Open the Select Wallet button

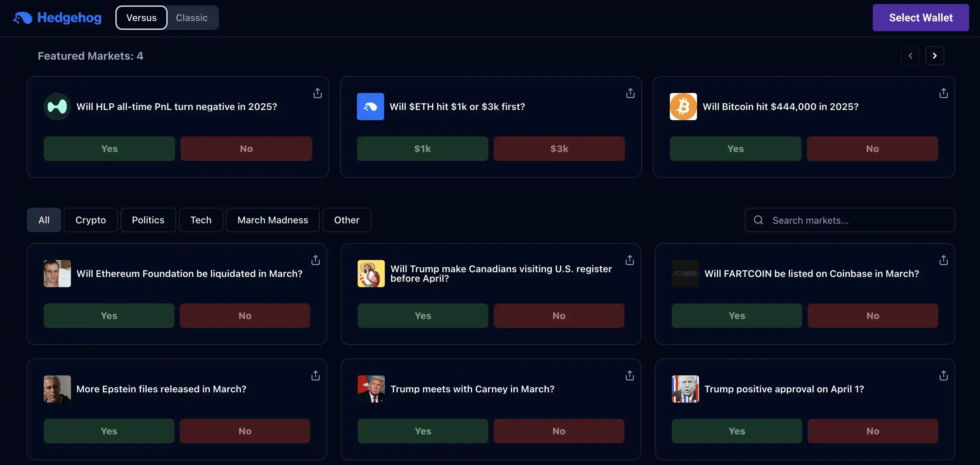click(921, 18)
